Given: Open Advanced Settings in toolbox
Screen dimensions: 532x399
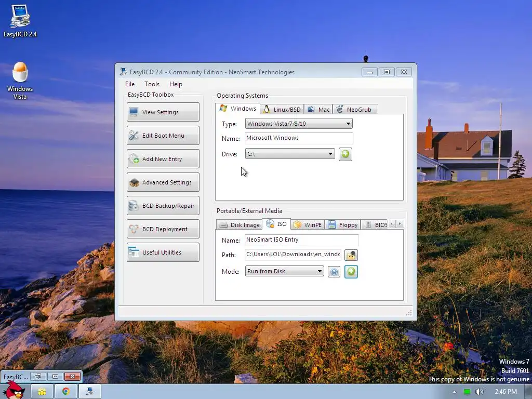Looking at the screenshot, I should 163,182.
